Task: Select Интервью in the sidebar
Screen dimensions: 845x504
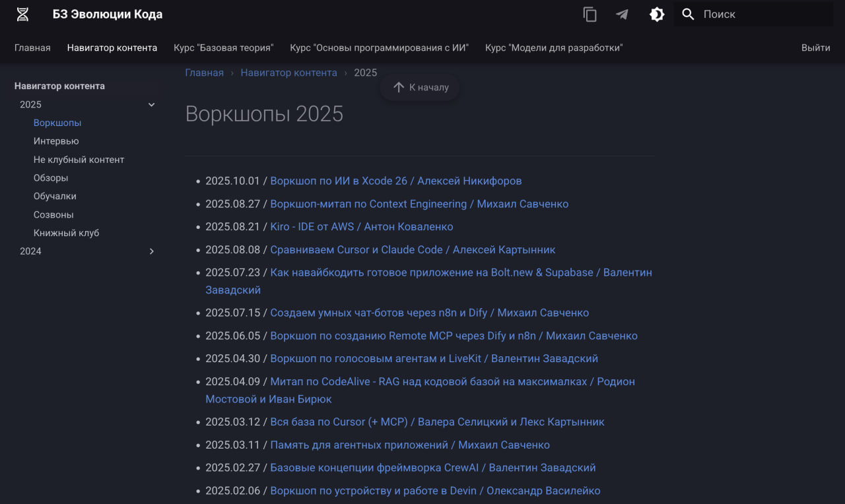Action: coord(56,141)
